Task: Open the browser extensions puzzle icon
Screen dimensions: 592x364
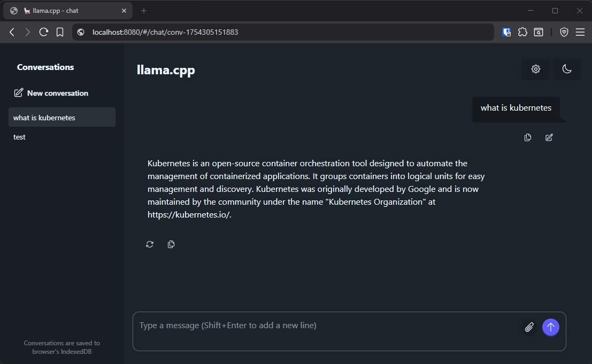Action: coord(522,32)
